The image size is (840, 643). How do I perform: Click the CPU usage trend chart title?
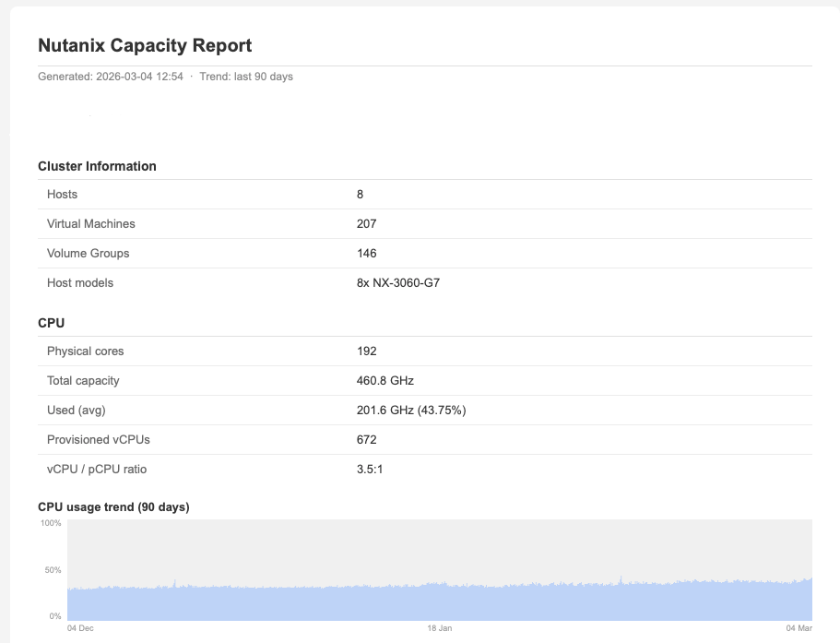click(x=113, y=506)
